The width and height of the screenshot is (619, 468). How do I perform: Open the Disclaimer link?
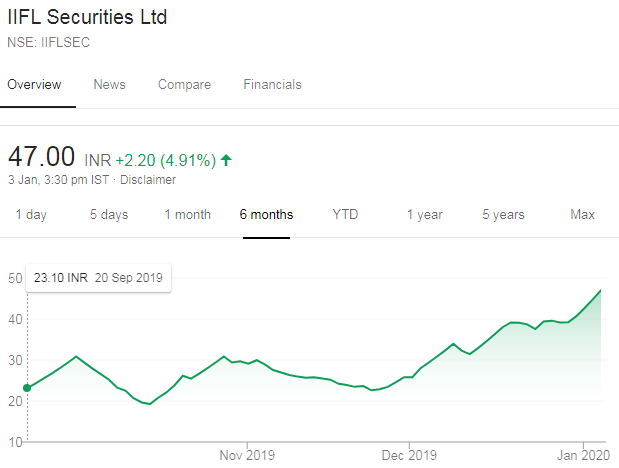[x=148, y=180]
